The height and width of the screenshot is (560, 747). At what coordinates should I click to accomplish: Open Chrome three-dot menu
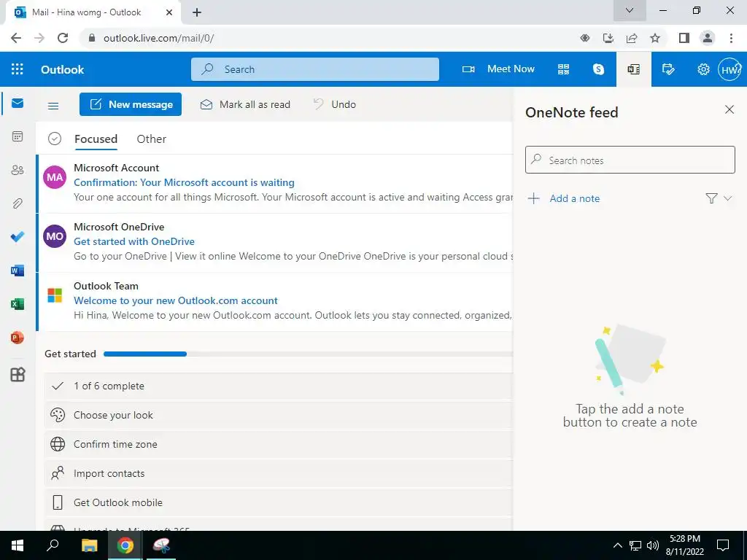(x=731, y=38)
